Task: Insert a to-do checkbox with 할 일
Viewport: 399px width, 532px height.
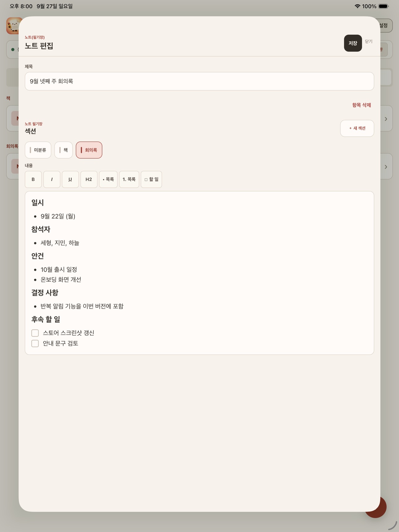Action: 151,179
